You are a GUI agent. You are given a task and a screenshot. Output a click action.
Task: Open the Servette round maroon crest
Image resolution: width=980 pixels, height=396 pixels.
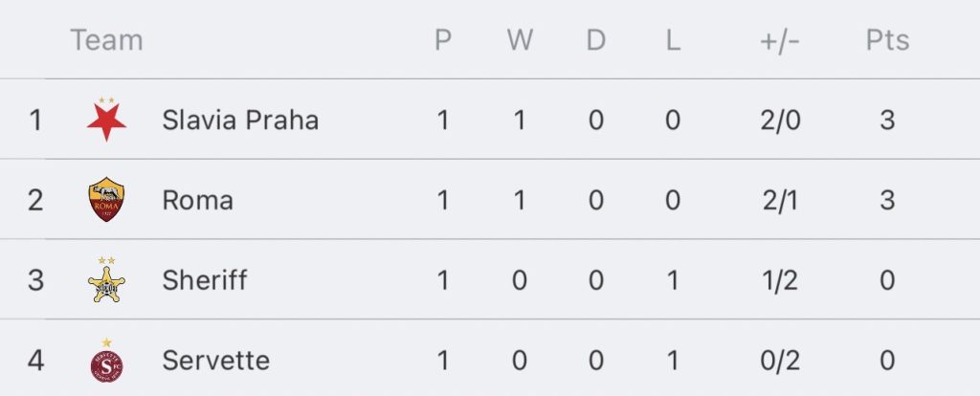(x=106, y=360)
